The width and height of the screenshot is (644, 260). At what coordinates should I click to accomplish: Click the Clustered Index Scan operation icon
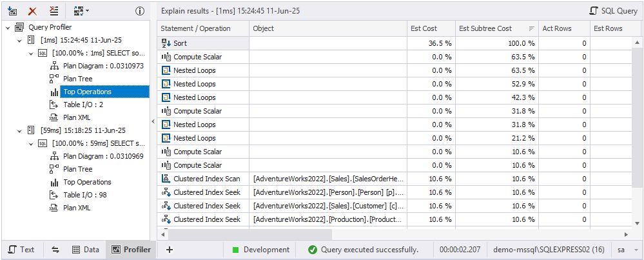166,179
